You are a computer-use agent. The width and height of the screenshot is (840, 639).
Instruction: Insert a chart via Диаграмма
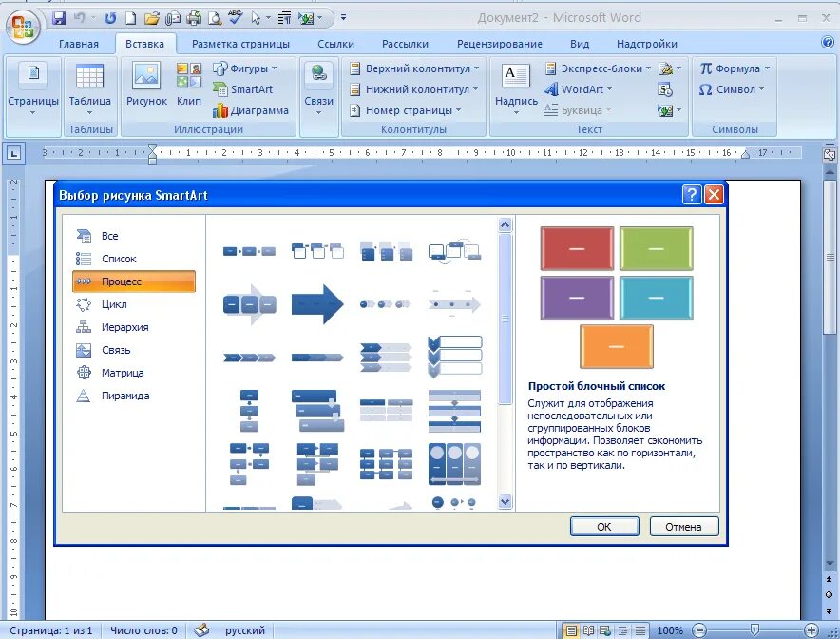[x=251, y=110]
